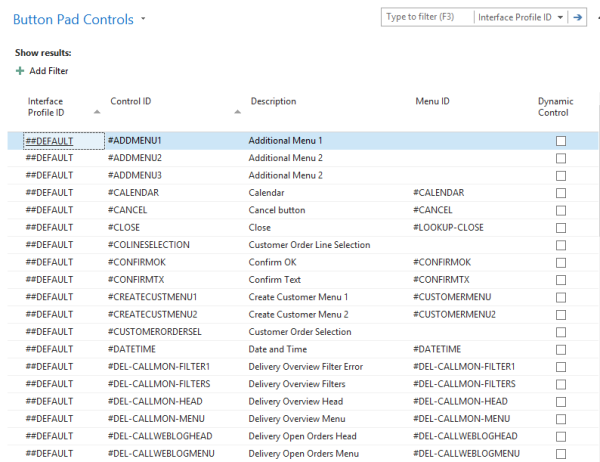This screenshot has width=600, height=462.
Task: Enable Dynamic Control for #DATETIME row
Action: tap(561, 349)
